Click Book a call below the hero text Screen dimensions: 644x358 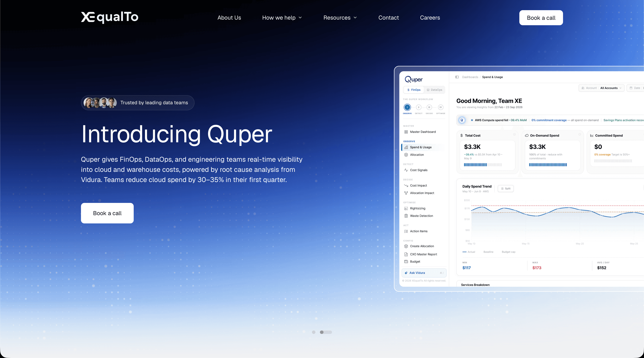pos(107,213)
